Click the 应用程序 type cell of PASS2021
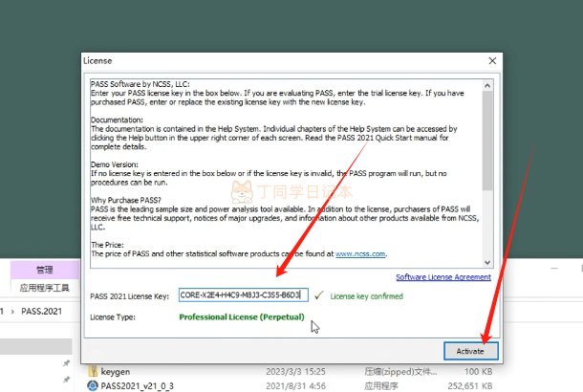Screen dimensions: 583x392 click(381, 386)
